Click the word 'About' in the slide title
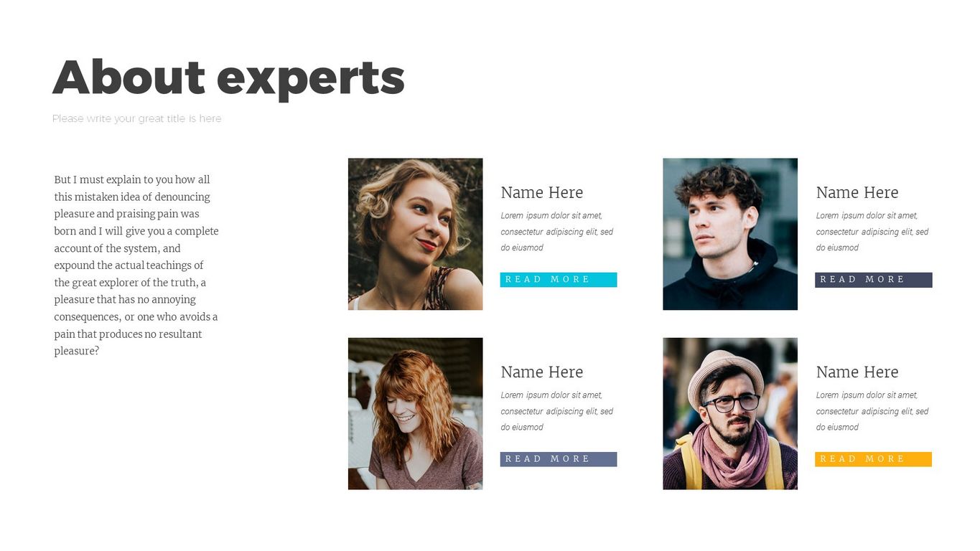Screen dimensions: 980x551 tap(129, 77)
